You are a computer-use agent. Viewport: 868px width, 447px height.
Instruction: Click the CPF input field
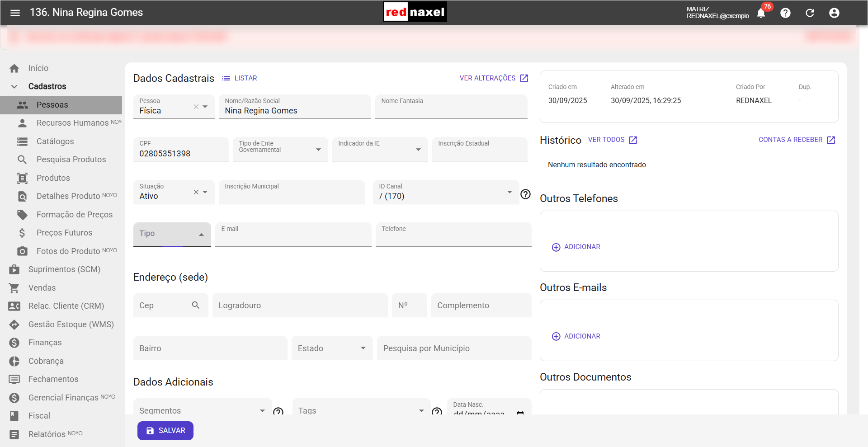click(x=181, y=149)
